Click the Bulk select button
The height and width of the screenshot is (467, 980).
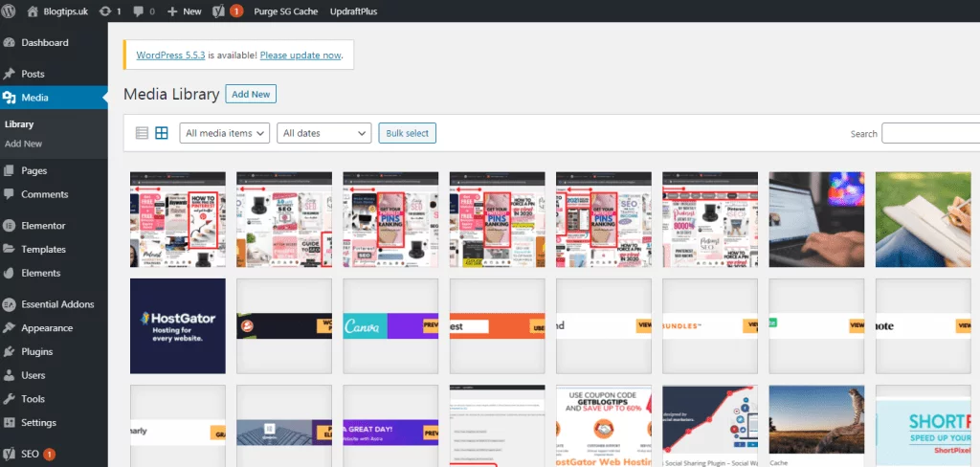(x=408, y=133)
